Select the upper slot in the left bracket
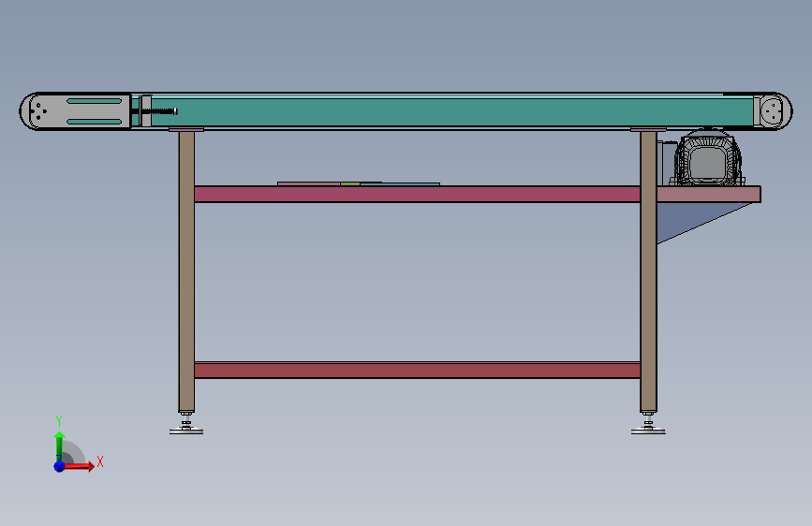This screenshot has width=812, height=526. [x=95, y=101]
